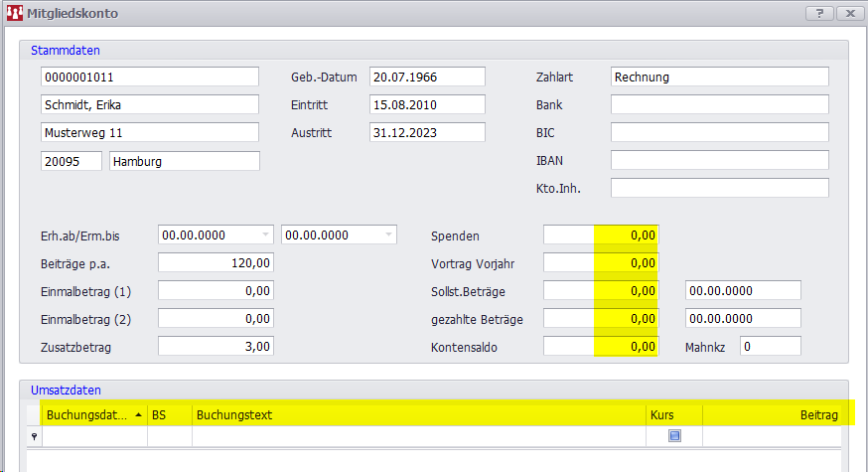The width and height of the screenshot is (868, 472).
Task: Click the Austritt date field 31.12.2023
Action: (426, 133)
